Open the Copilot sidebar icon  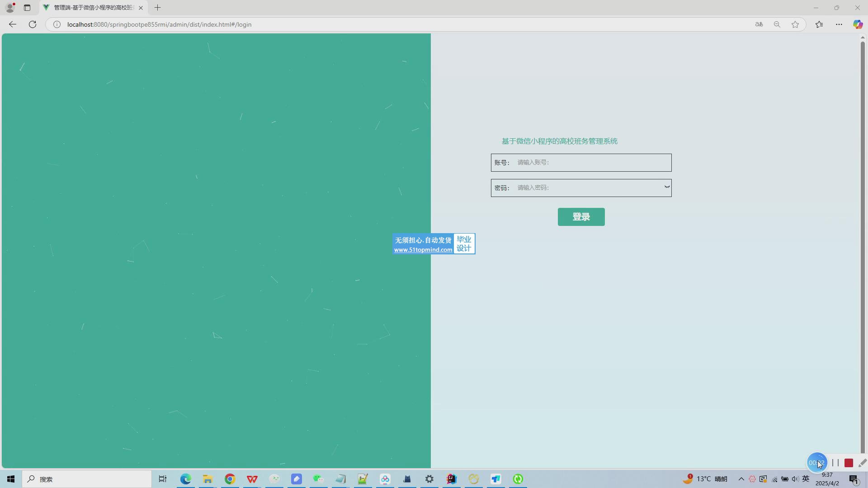(858, 24)
